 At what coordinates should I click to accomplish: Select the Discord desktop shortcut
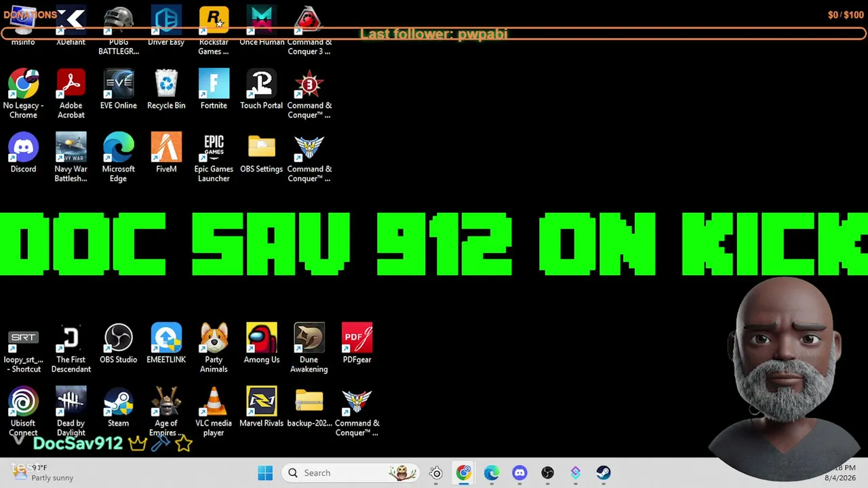pyautogui.click(x=23, y=153)
